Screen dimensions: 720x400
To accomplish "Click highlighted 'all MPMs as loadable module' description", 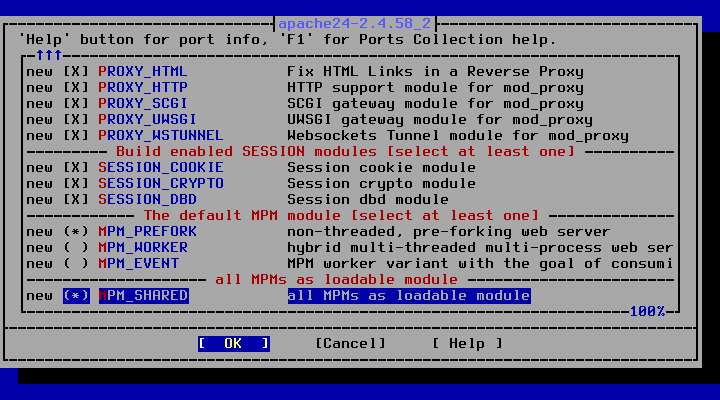I will [409, 296].
